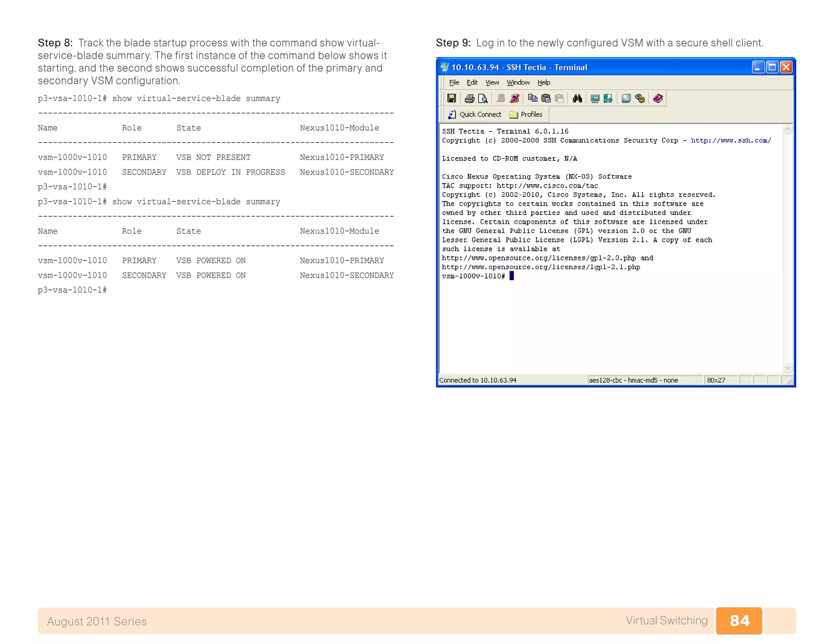Click the terminal cursor after vsm-1000v-1010#
The width and height of the screenshot is (834, 644).
[512, 276]
